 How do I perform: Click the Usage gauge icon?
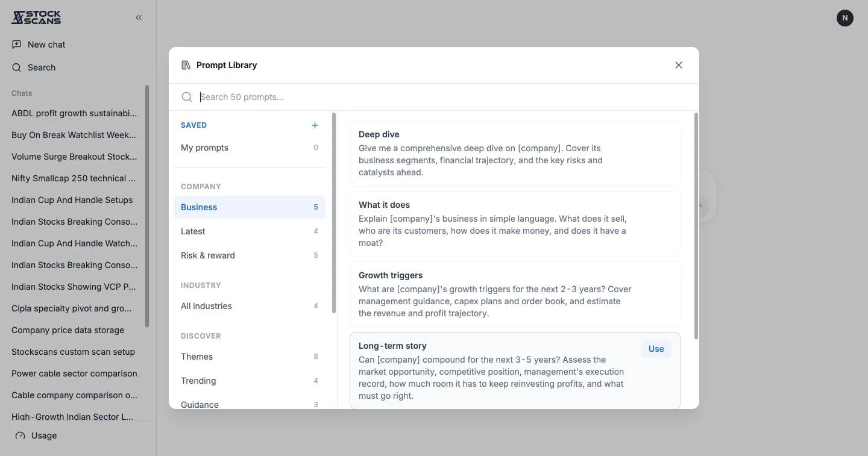click(x=20, y=436)
